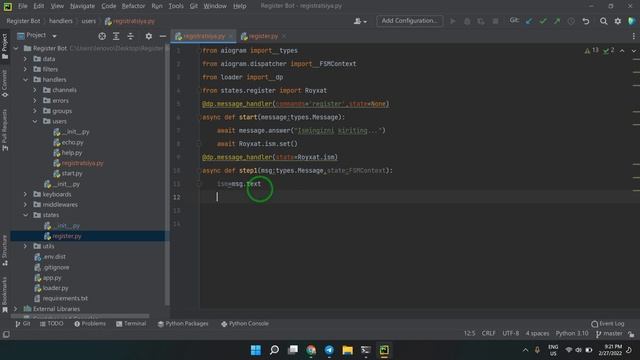The height and width of the screenshot is (360, 640).
Task: Open Python Packages tool window
Action: 183,324
